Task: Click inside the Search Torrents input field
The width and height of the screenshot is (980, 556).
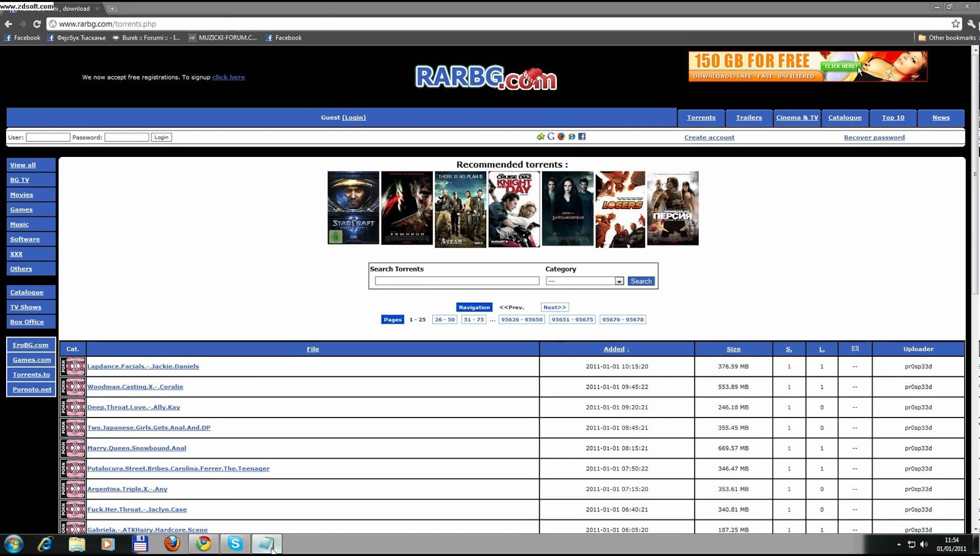Action: click(456, 281)
